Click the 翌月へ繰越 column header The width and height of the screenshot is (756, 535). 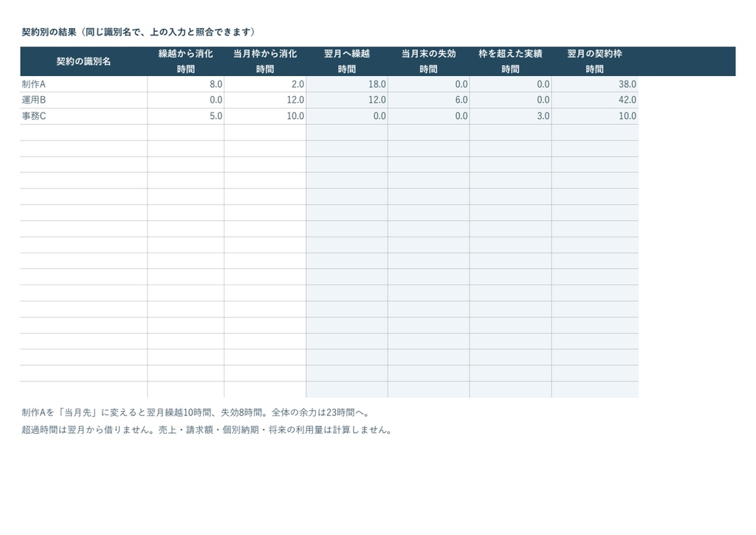[x=347, y=61]
